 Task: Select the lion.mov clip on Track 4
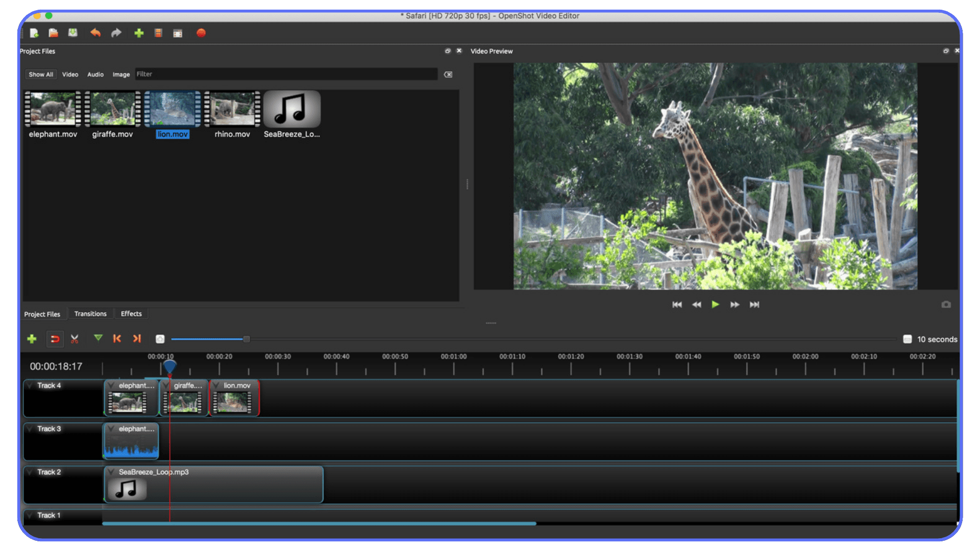[x=234, y=398]
